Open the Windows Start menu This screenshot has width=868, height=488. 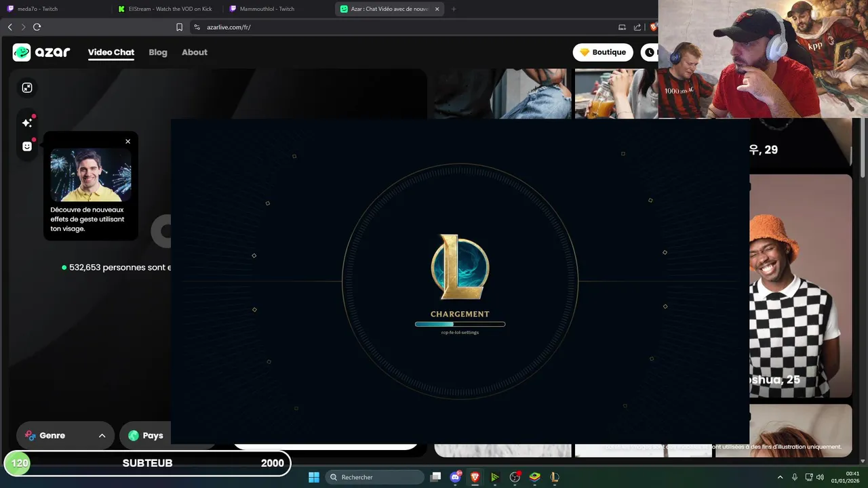tap(314, 477)
